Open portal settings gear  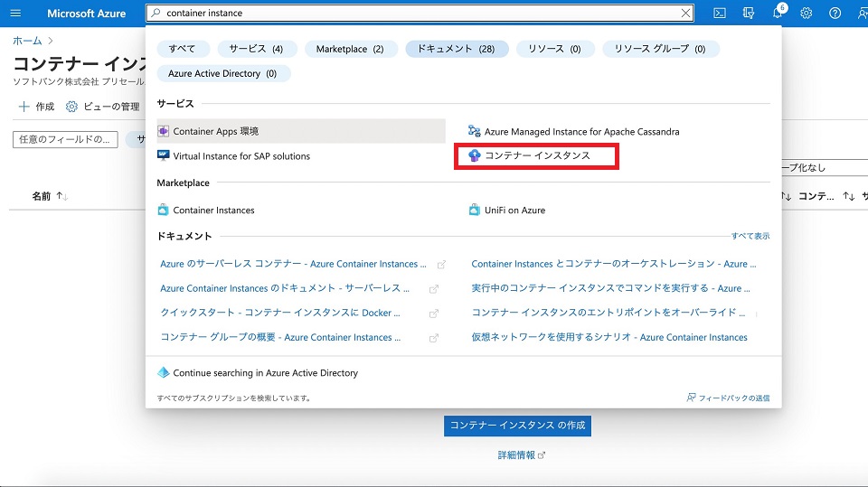point(806,14)
